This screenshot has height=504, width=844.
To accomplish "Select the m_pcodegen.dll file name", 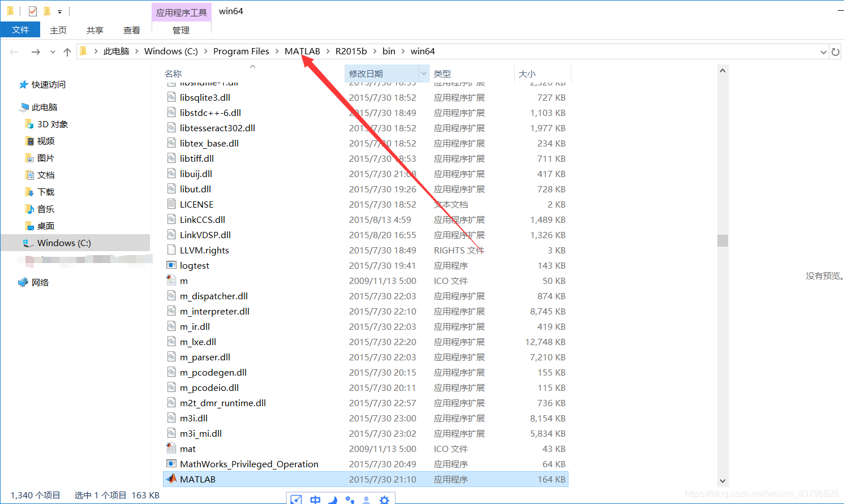I will [213, 372].
